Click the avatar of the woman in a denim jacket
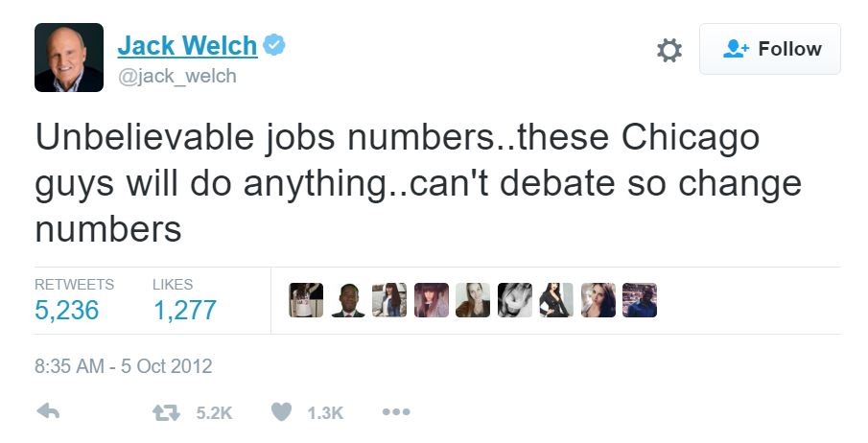This screenshot has height=443, width=868. 389,300
